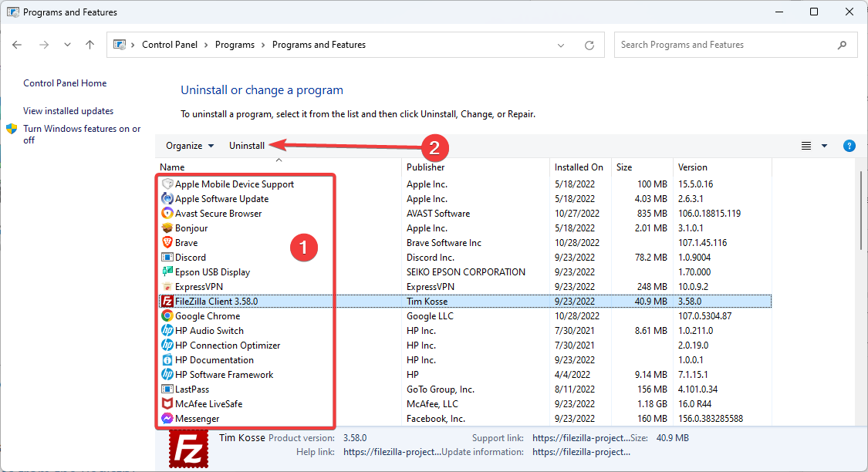This screenshot has width=868, height=472.
Task: Click the Google Chrome icon
Action: [x=167, y=316]
